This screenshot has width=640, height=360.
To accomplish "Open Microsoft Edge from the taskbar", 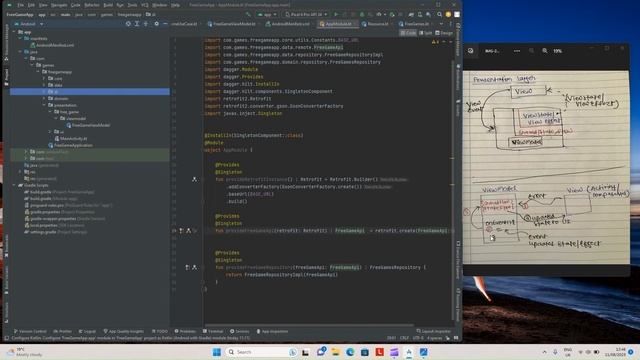I will pyautogui.click(x=350, y=352).
